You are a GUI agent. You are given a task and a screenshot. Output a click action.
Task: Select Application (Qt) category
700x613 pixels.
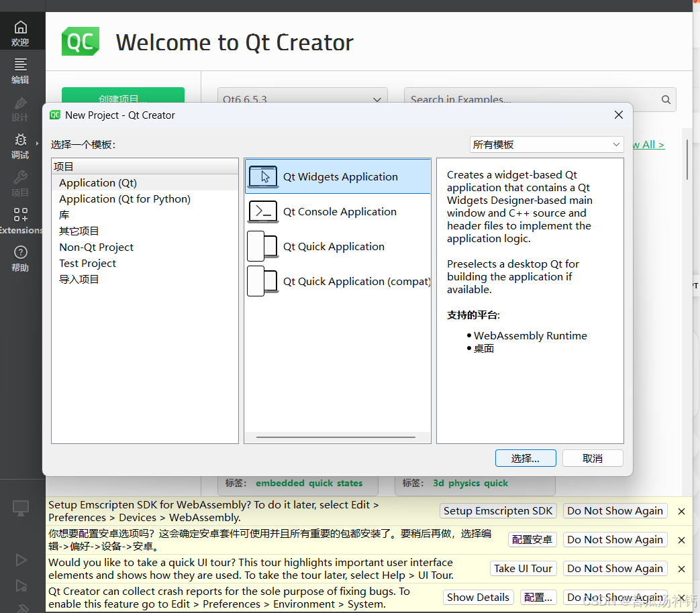(x=145, y=183)
